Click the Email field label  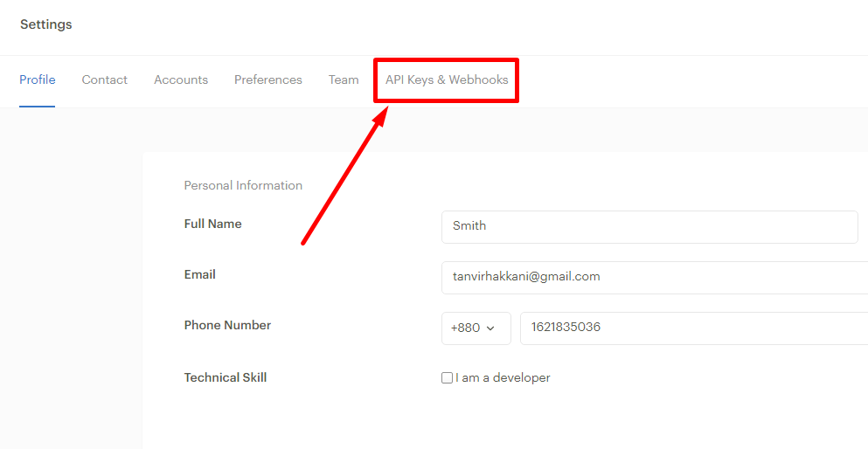pyautogui.click(x=200, y=274)
